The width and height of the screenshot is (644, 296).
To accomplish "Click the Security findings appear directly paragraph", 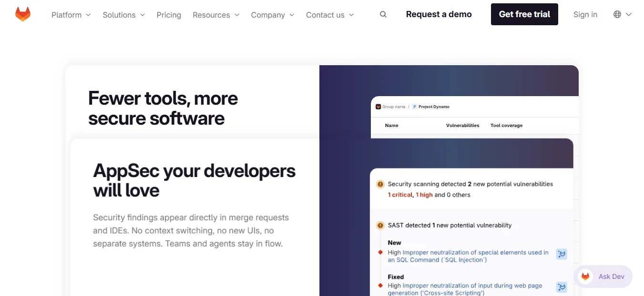I will pos(191,231).
